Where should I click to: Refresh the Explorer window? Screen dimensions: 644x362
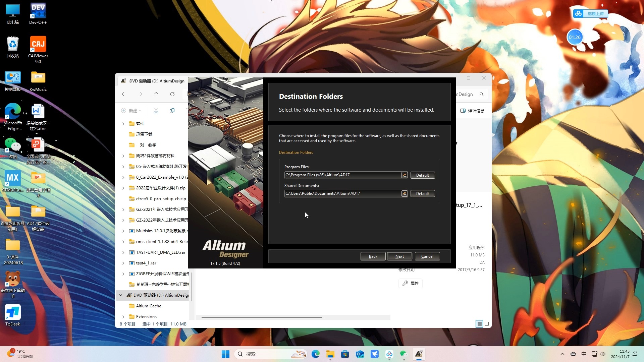pos(172,94)
